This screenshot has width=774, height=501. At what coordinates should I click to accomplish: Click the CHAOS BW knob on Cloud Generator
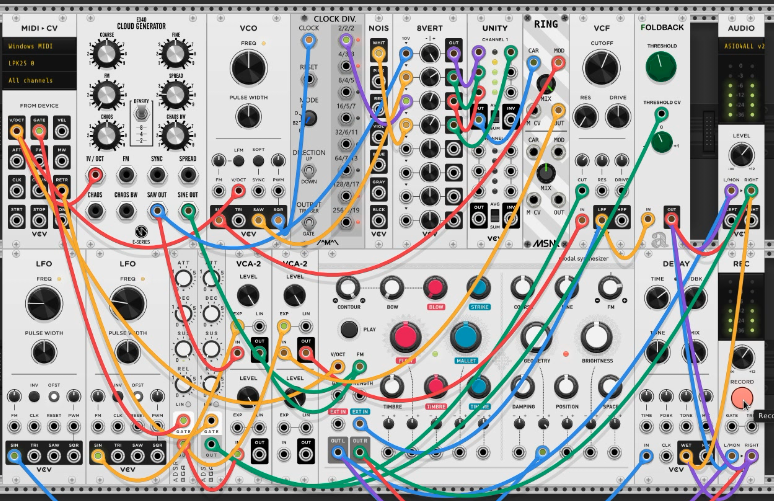(x=175, y=136)
